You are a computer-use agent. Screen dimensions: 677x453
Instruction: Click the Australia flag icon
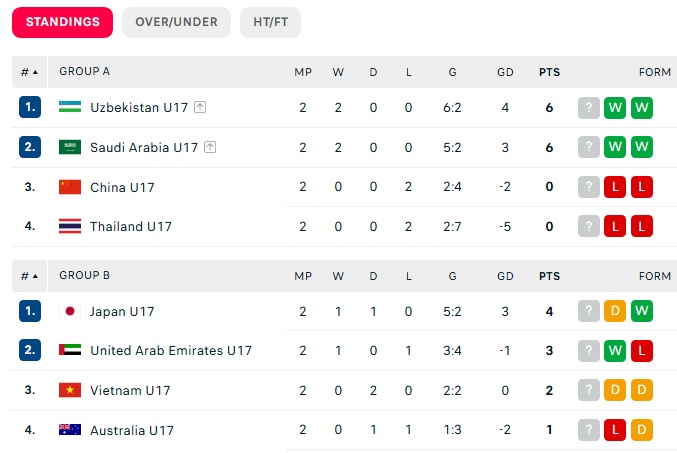69,430
